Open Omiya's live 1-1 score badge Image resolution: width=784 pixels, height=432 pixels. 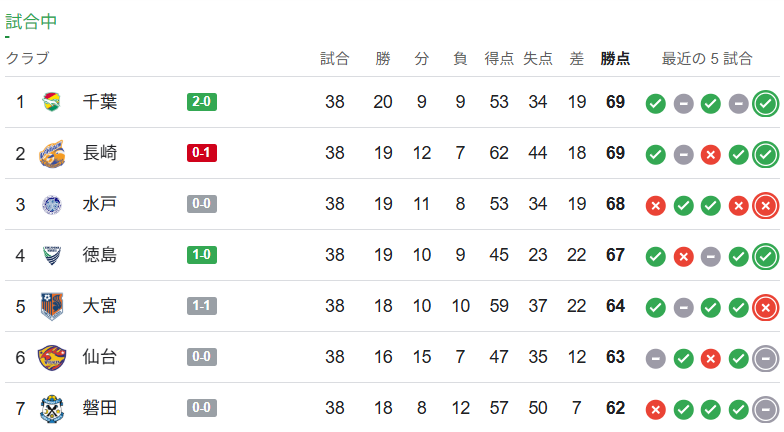[x=201, y=306]
